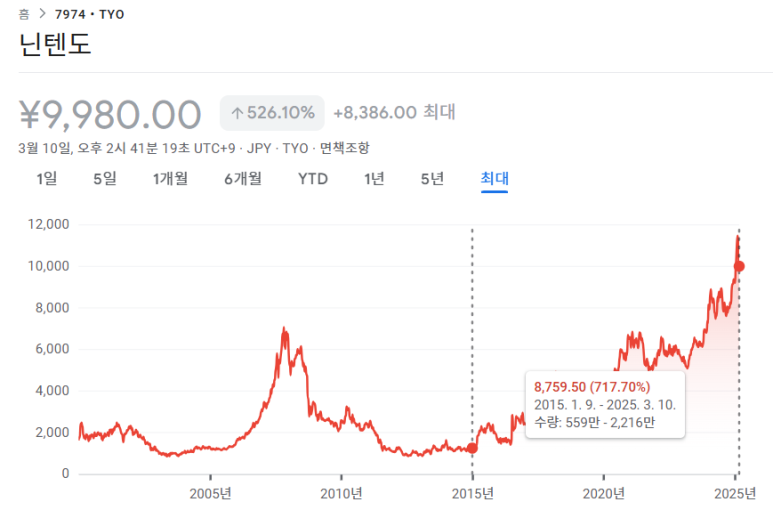Choose the 1년 range tab
The height and width of the screenshot is (510, 773).
point(374,178)
